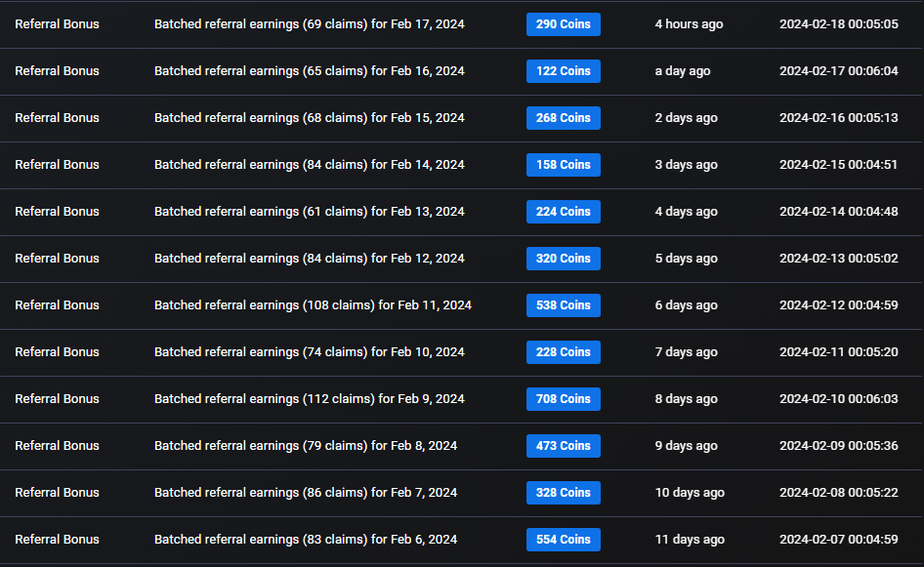
Task: Click timestamp 2024-02-11 00:05:20
Action: (x=839, y=352)
